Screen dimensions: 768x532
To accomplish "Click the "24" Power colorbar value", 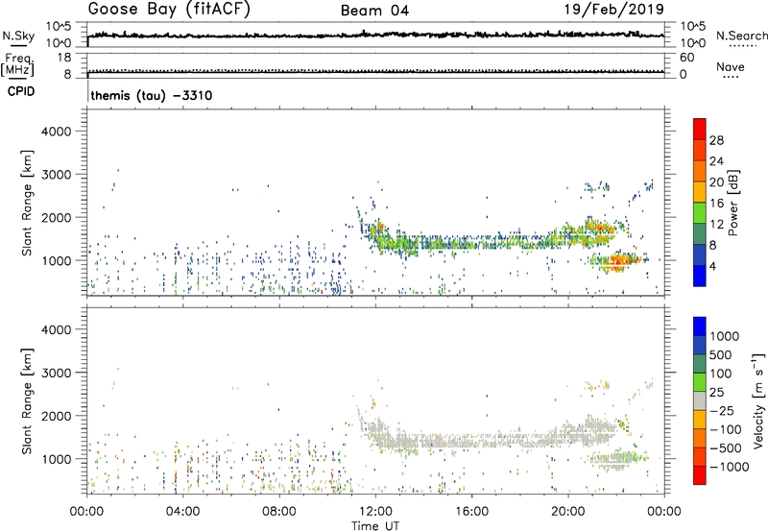I will [716, 161].
